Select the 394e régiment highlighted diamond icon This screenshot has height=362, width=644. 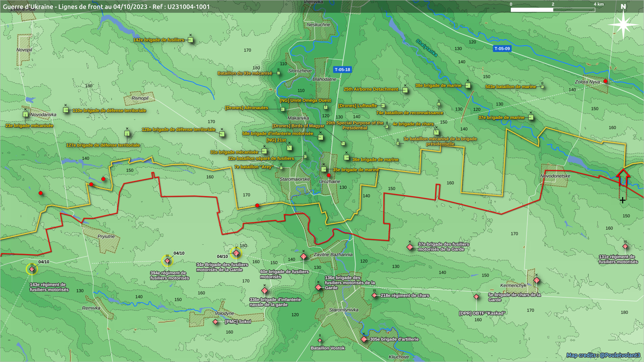[167, 261]
